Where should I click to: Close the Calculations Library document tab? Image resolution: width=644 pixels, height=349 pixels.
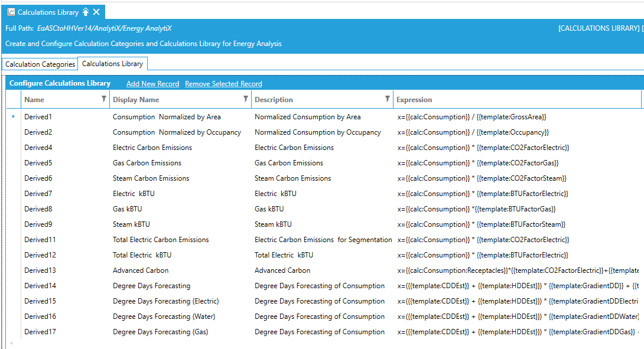[x=97, y=12]
